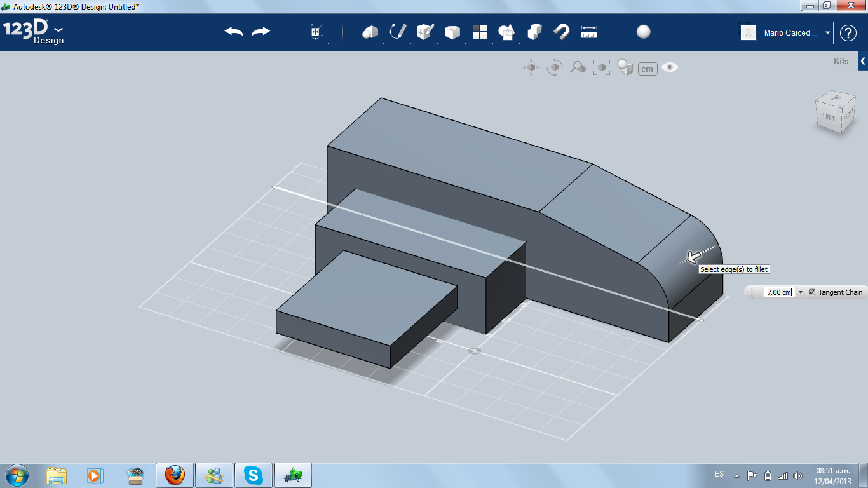
Task: Undo the last action
Action: [234, 32]
